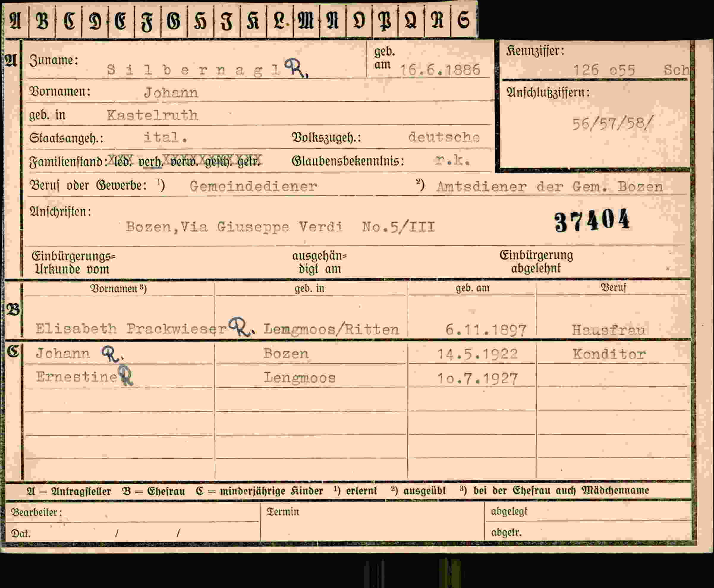Click the address "Bozen,Via Giuseppe Verdi No.5/III"
The width and height of the screenshot is (714, 588).
click(x=280, y=227)
